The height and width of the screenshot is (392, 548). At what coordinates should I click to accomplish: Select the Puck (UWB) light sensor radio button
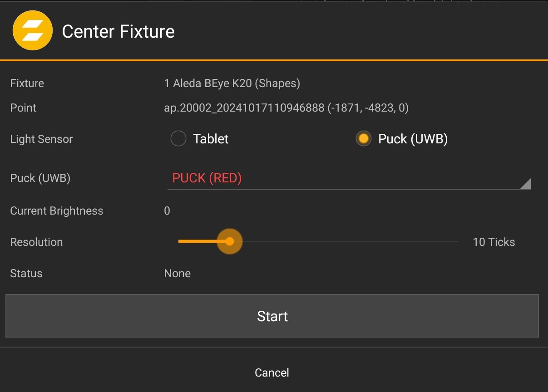click(x=363, y=139)
